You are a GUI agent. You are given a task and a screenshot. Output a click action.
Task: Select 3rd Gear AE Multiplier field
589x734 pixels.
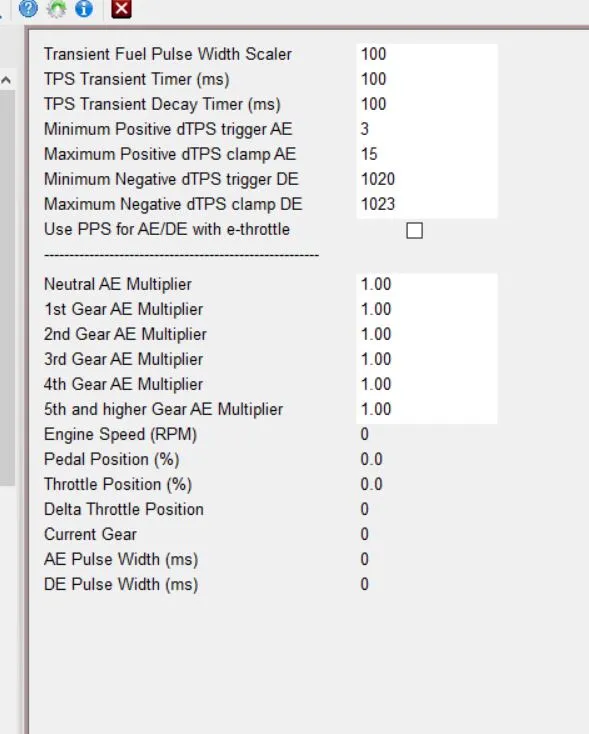[427, 360]
